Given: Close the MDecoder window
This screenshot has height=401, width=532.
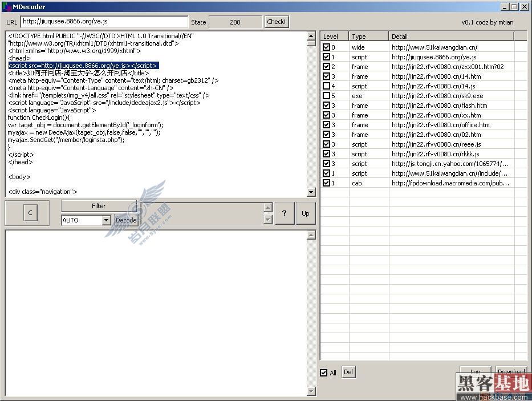Looking at the screenshot, I should coord(524,6).
